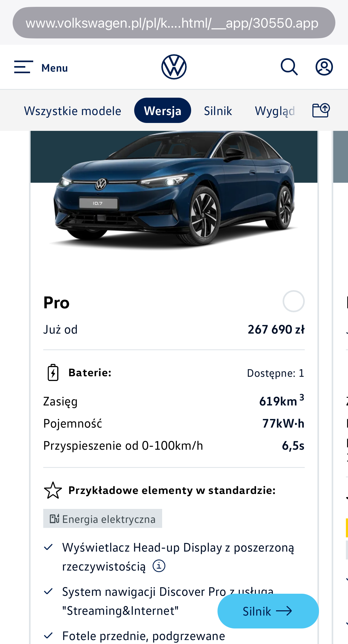Open the hamburger Menu icon
Image resolution: width=348 pixels, height=644 pixels.
23,67
